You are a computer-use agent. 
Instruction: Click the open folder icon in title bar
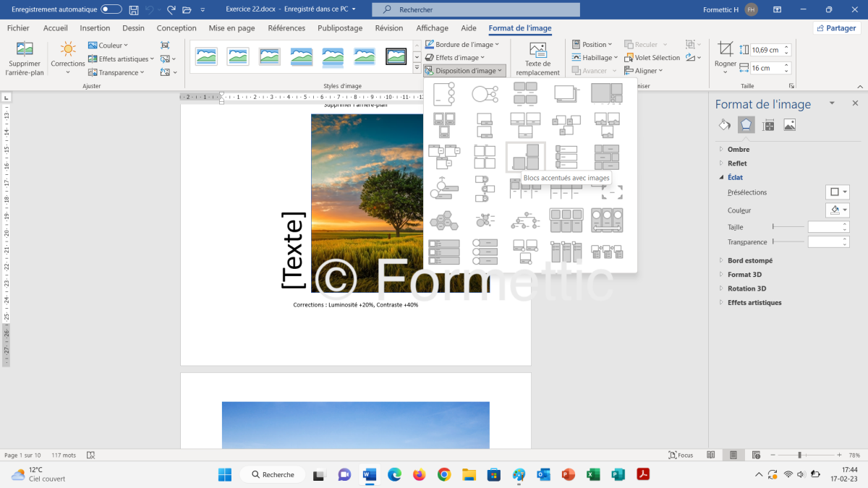coord(187,9)
